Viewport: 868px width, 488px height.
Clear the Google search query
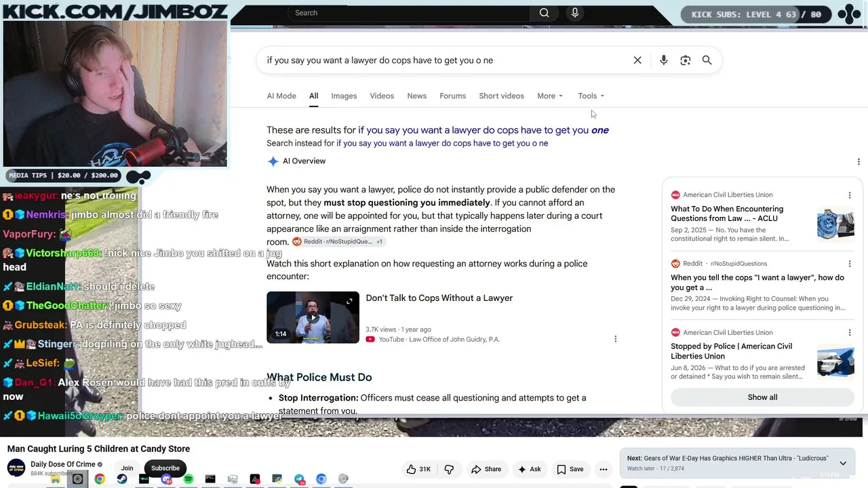click(x=637, y=60)
